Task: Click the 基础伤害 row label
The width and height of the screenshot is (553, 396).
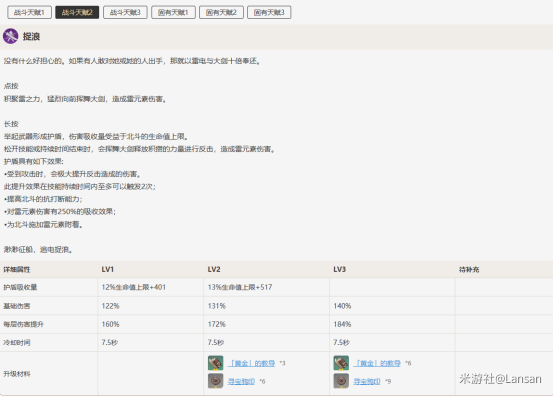Action: coord(17,306)
